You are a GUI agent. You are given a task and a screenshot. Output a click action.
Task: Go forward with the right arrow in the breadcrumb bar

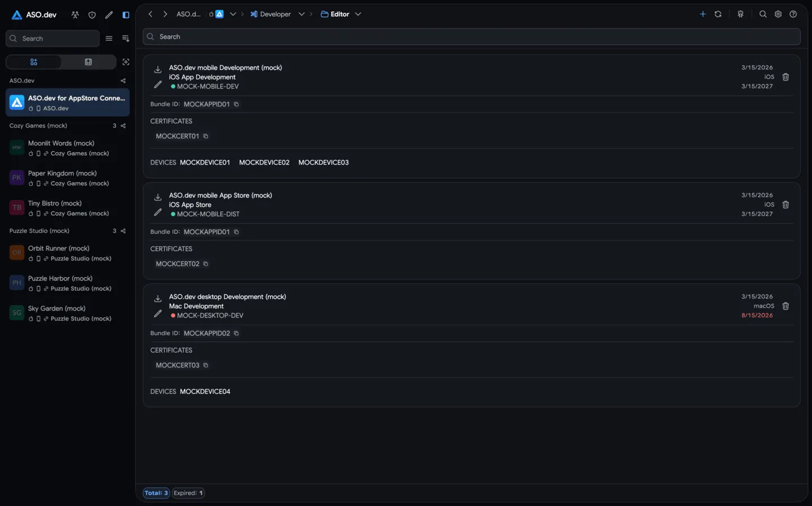[x=165, y=14]
